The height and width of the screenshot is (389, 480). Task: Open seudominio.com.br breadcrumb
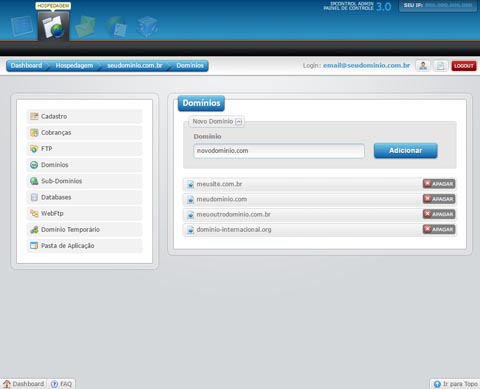click(x=135, y=66)
